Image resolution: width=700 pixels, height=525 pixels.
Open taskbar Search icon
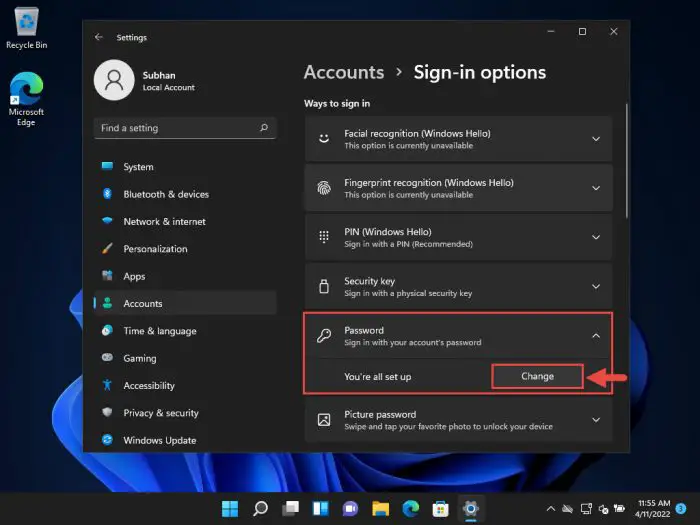pos(260,508)
